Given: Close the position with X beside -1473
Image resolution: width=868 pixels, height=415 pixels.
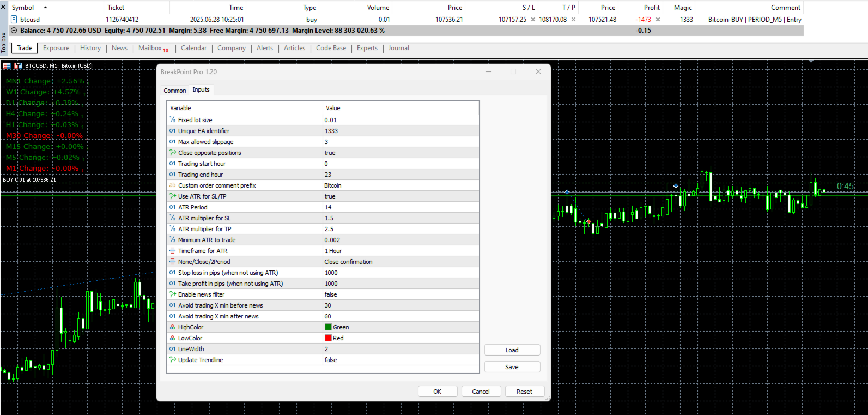Looking at the screenshot, I should coord(658,20).
